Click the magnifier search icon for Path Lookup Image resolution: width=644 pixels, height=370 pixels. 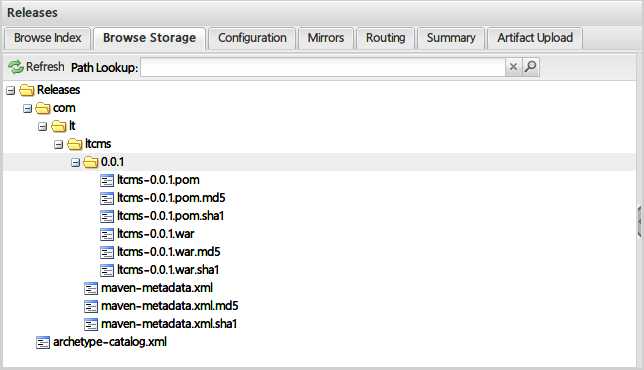click(x=530, y=67)
